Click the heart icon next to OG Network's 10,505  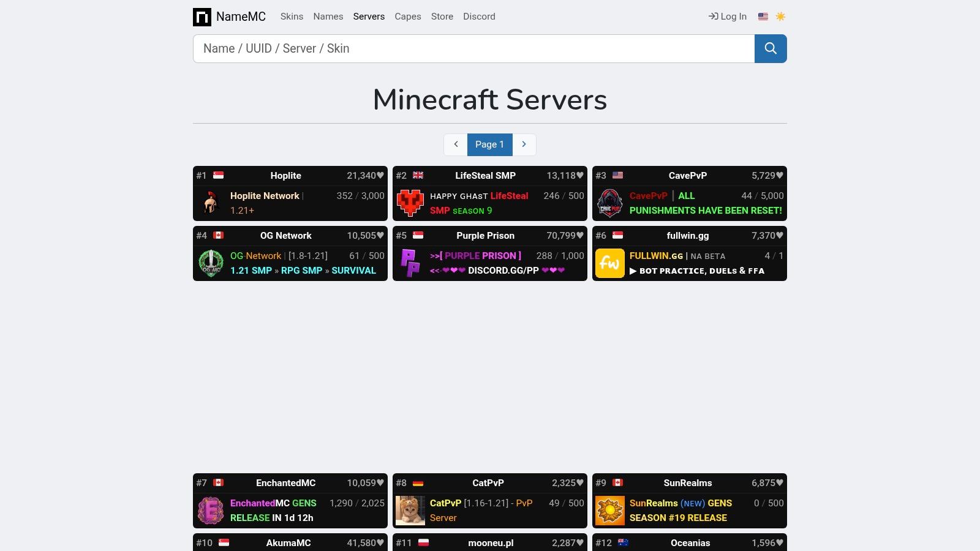[x=380, y=236]
